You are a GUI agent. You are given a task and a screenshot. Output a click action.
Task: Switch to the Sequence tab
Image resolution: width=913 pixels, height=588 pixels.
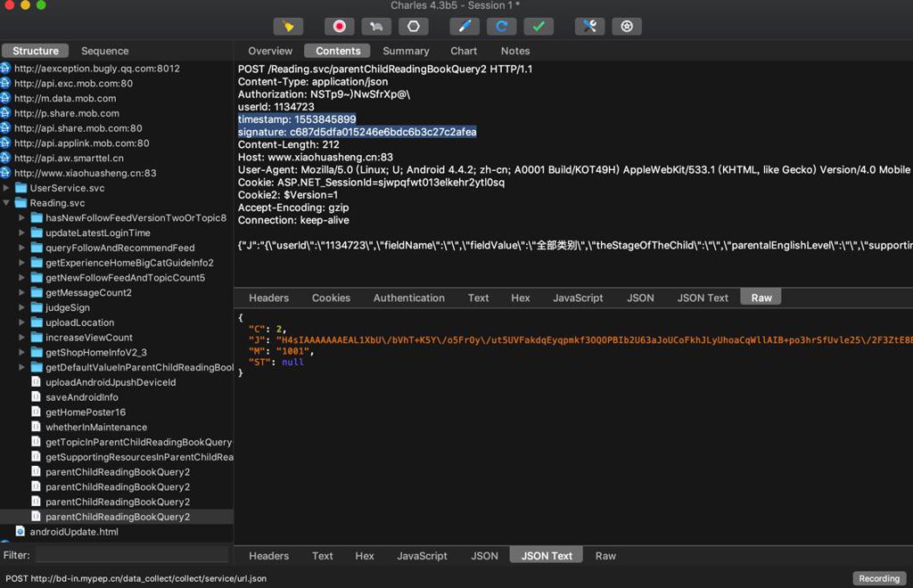[x=104, y=51]
